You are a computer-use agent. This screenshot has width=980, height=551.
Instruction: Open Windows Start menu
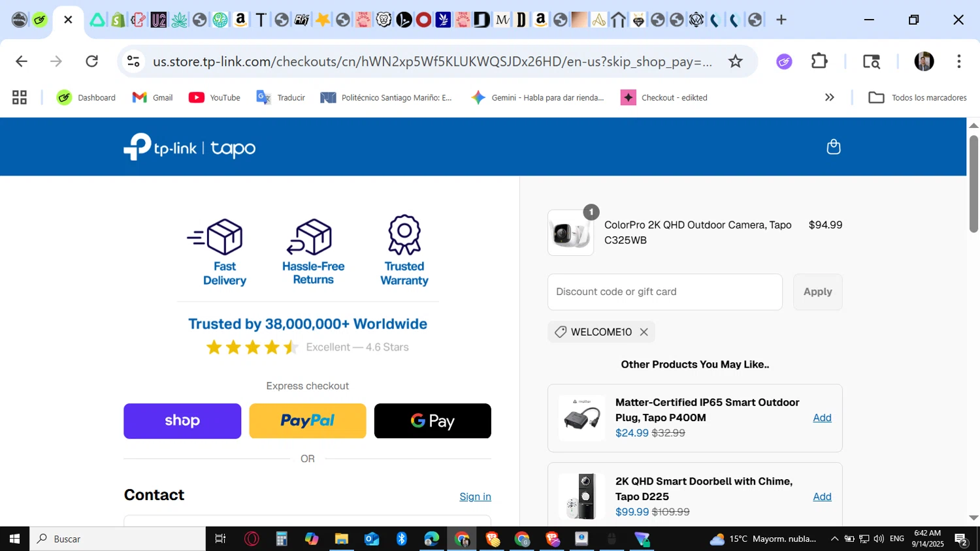(14, 539)
